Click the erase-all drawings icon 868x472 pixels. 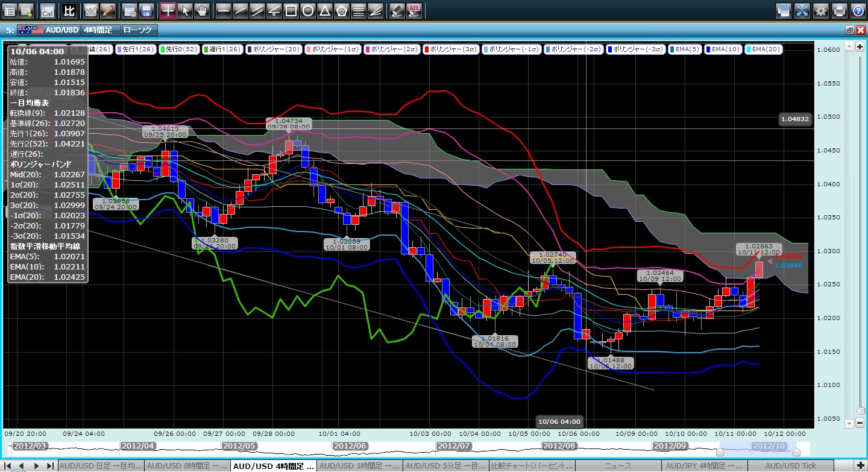tap(414, 10)
